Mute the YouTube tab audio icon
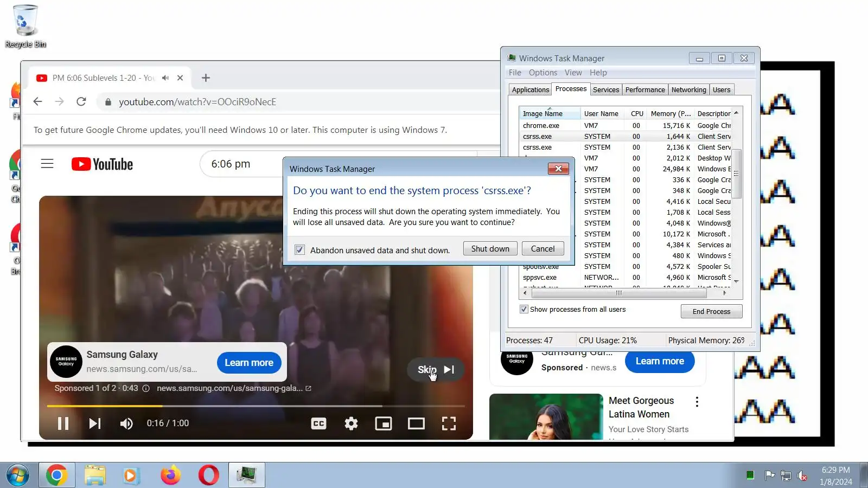Viewport: 868px width, 488px height. pos(165,78)
